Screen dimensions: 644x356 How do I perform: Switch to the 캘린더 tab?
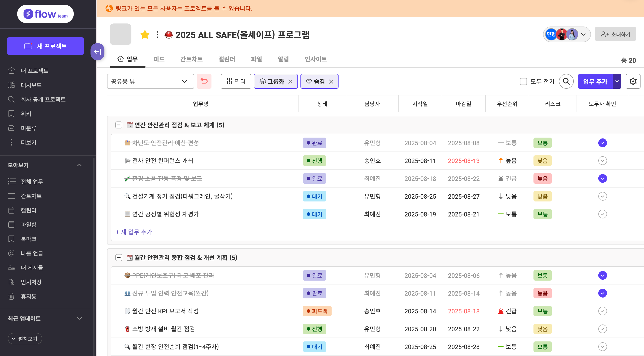click(227, 59)
